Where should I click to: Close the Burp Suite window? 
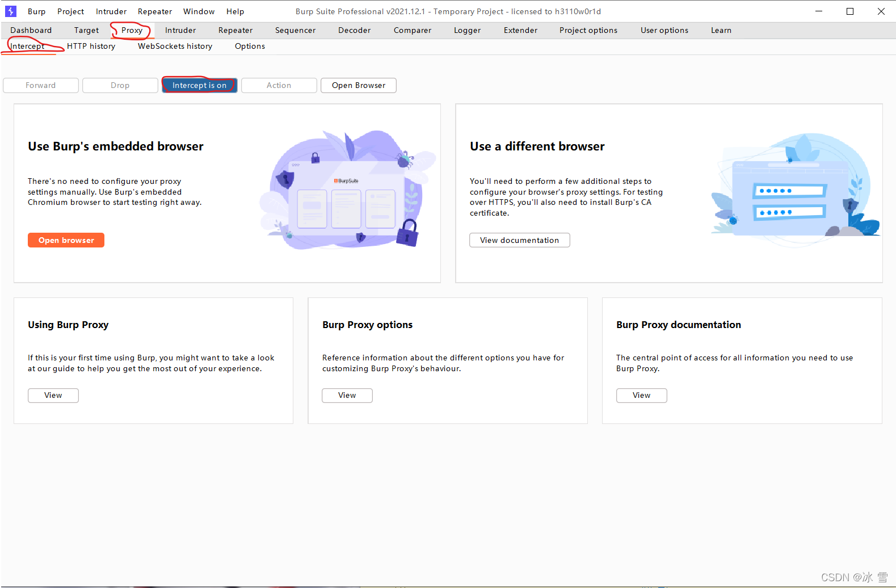click(881, 11)
